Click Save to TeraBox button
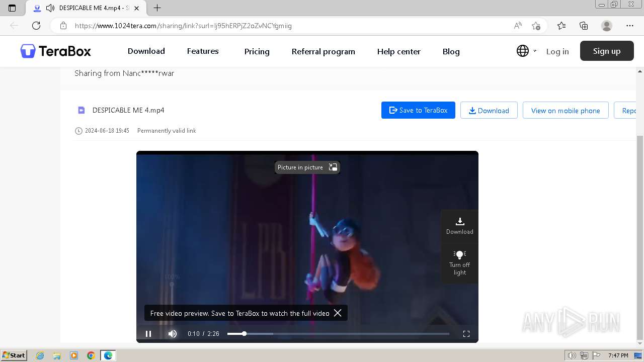644x362 pixels. tap(418, 110)
